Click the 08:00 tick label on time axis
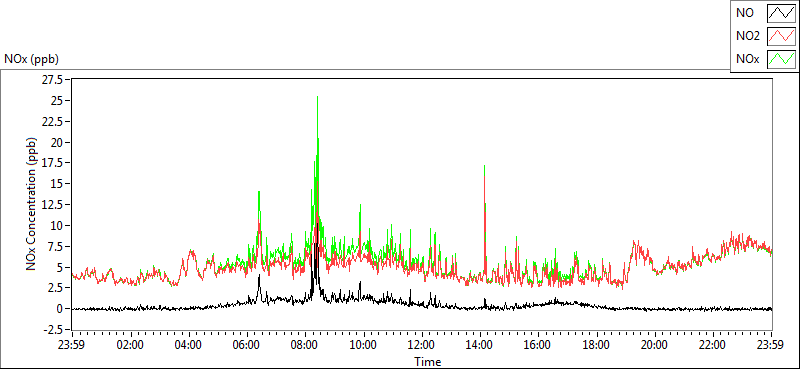The image size is (800, 369). [x=305, y=345]
